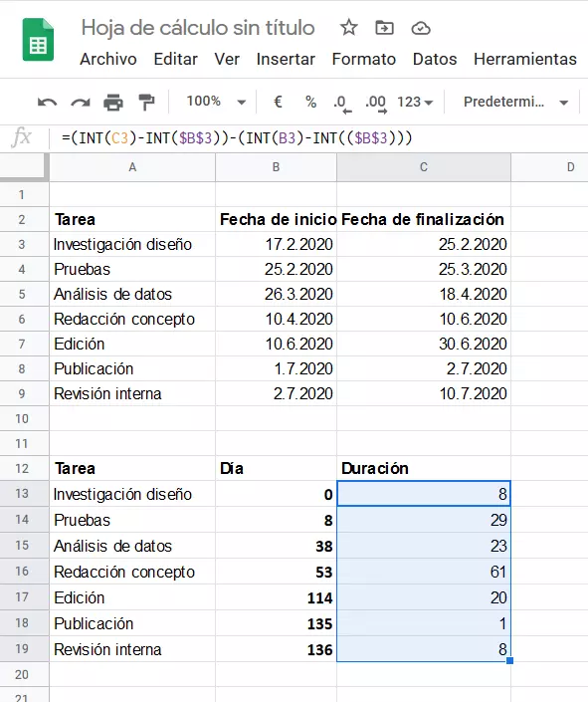Click the Duración cell showing 61

pyautogui.click(x=424, y=572)
